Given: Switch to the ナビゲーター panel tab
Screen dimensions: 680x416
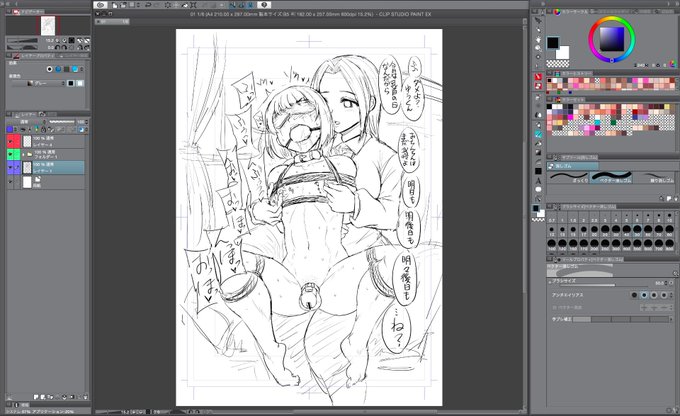Looking at the screenshot, I should [29, 12].
